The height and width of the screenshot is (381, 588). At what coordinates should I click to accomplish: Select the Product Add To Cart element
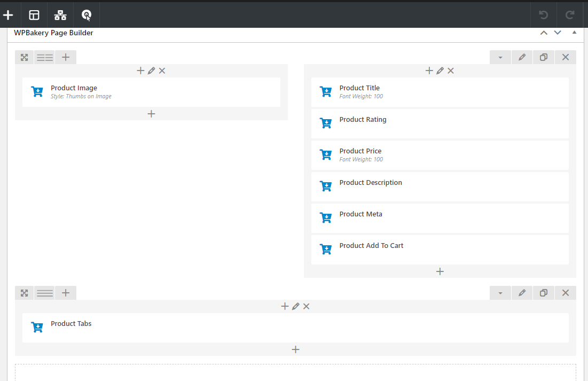pyautogui.click(x=440, y=250)
